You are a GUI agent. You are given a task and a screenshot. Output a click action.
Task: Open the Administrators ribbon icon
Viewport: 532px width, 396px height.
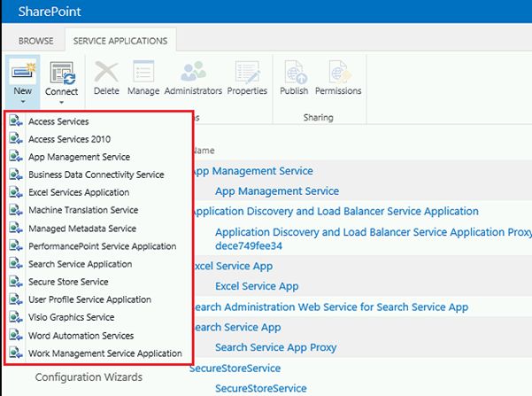pyautogui.click(x=193, y=73)
